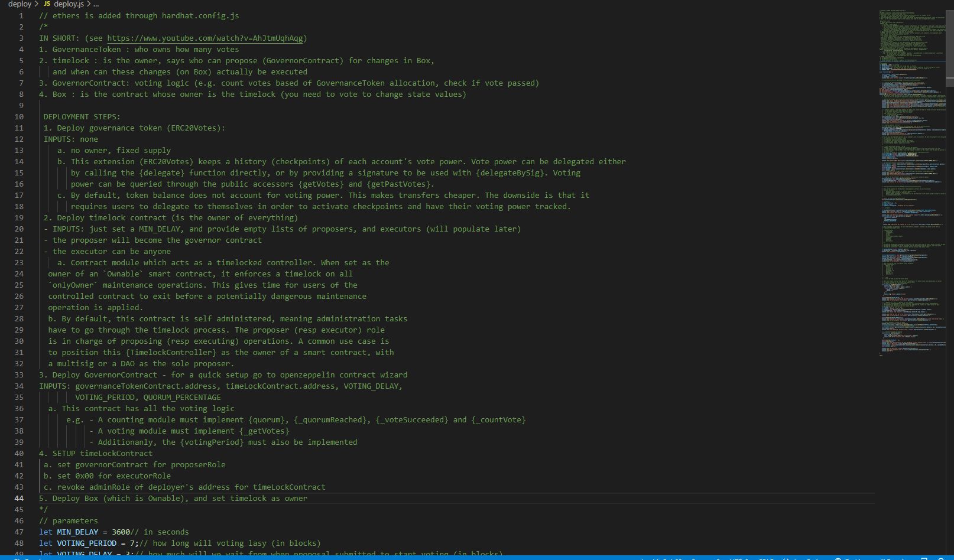Click line number 33 in the gutter
Screen dimensions: 954x560
tap(19, 375)
